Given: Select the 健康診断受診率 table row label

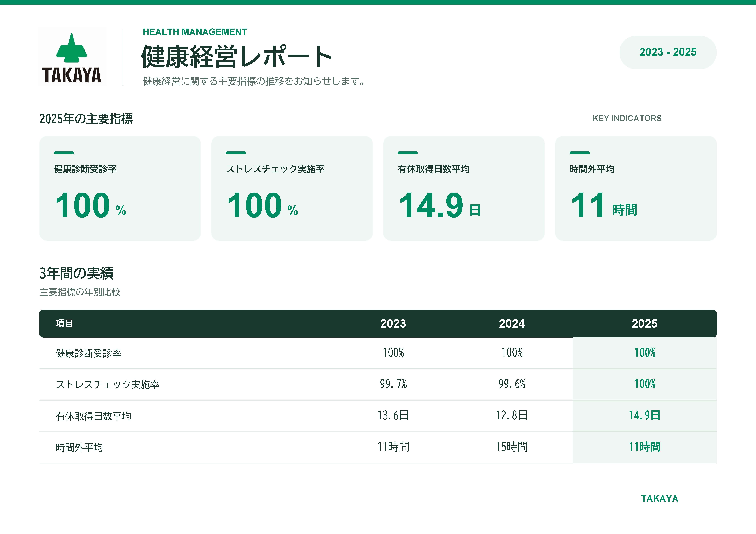Looking at the screenshot, I should [x=89, y=353].
